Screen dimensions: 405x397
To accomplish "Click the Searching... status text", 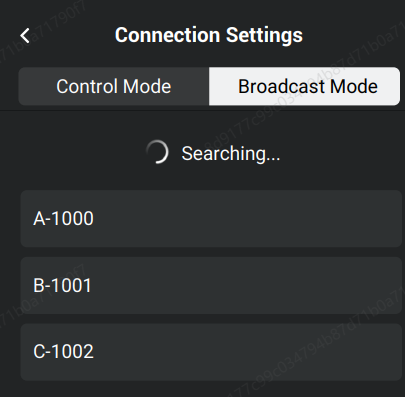I will [x=231, y=154].
